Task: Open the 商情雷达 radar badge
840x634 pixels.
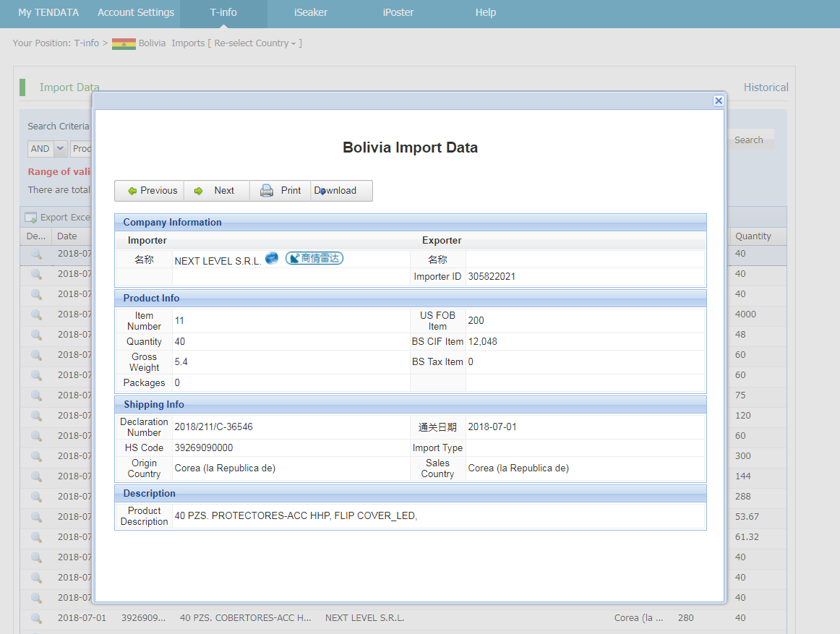Action: coord(314,258)
